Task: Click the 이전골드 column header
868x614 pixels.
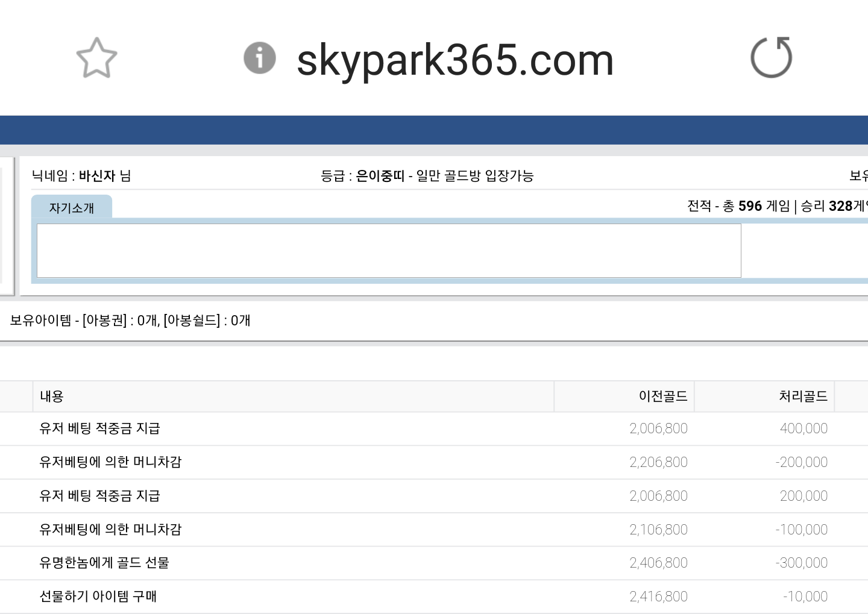Action: pyautogui.click(x=662, y=396)
